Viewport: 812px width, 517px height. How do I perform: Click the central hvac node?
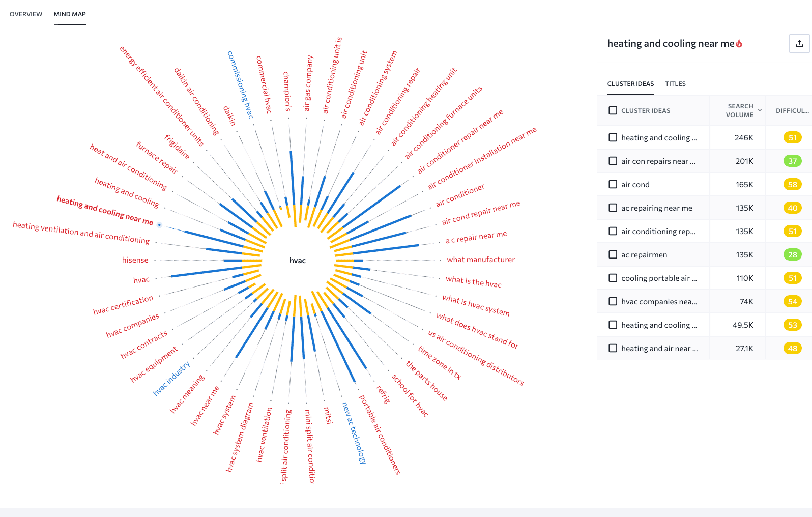(298, 261)
